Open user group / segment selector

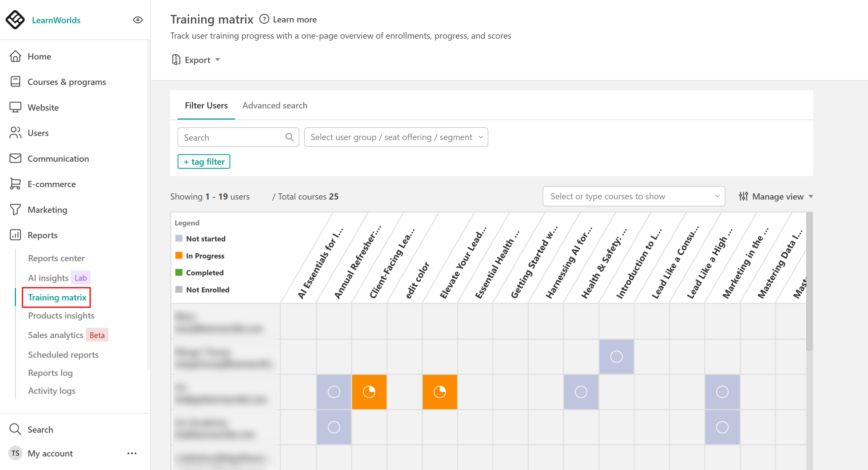396,137
